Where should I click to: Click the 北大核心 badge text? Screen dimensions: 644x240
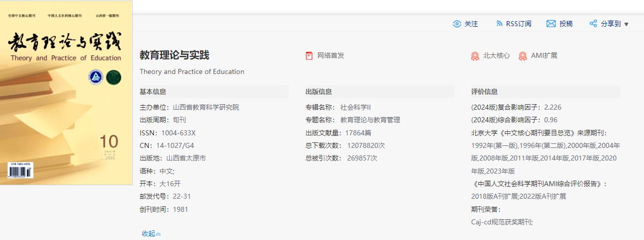(496, 55)
